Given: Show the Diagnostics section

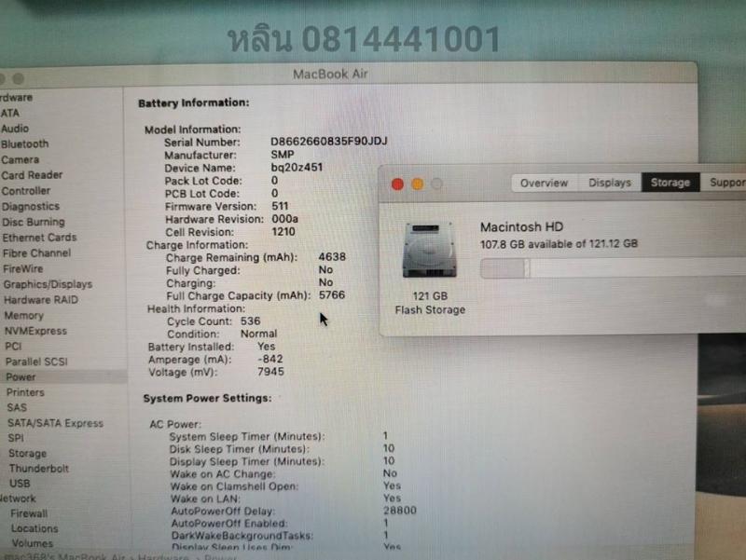Looking at the screenshot, I should 31,206.
